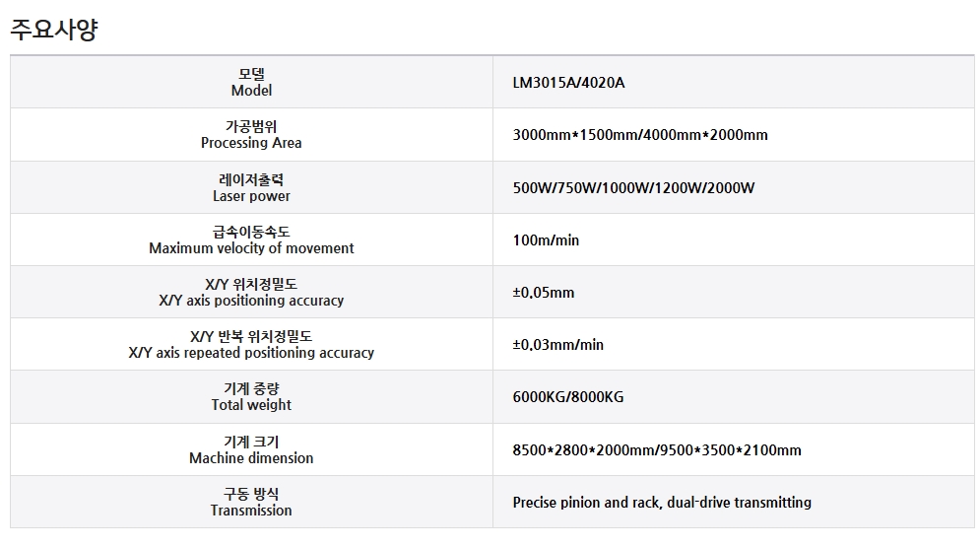
Task: Click the 6000KG/8000KG value
Action: (x=568, y=397)
